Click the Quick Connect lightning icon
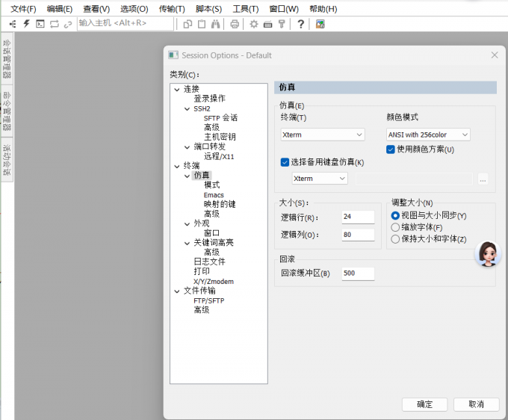Image resolution: width=508 pixels, height=420 pixels. tap(27, 24)
